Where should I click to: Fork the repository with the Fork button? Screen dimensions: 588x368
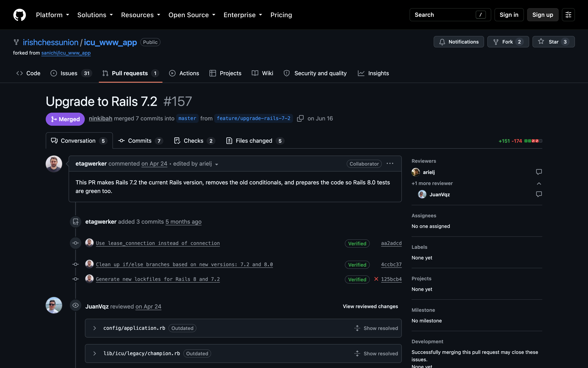508,42
